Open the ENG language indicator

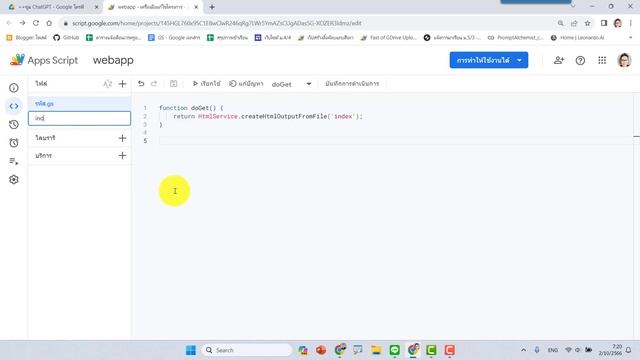pos(553,350)
